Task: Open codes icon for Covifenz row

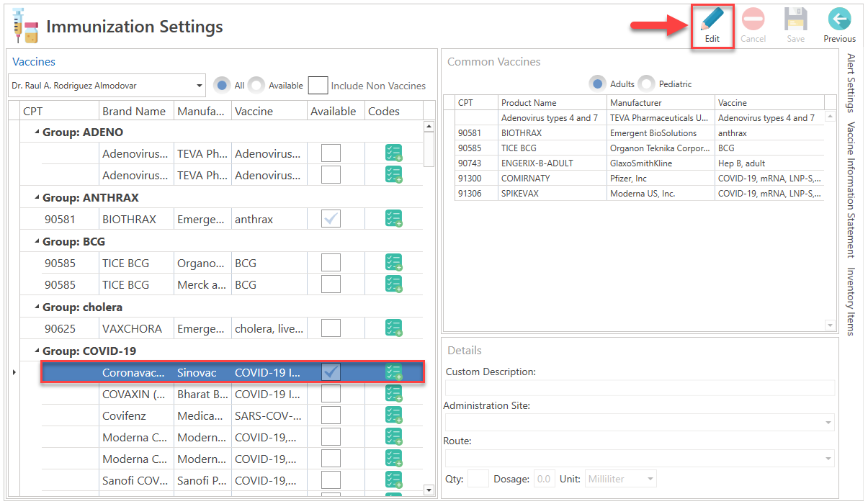Action: pyautogui.click(x=393, y=415)
